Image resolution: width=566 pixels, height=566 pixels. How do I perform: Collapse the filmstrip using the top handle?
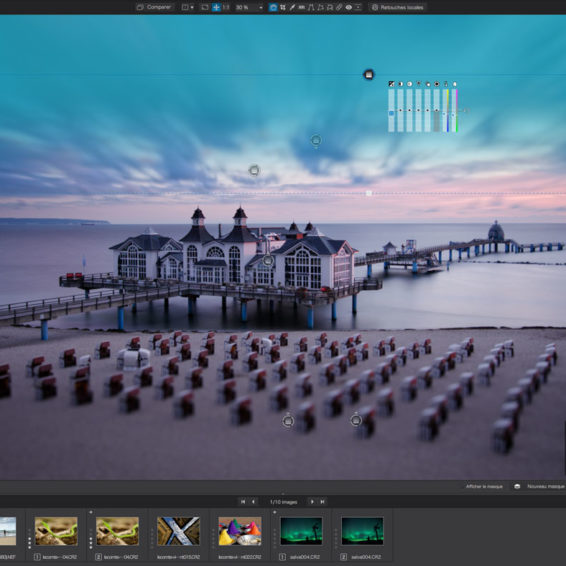(x=283, y=493)
